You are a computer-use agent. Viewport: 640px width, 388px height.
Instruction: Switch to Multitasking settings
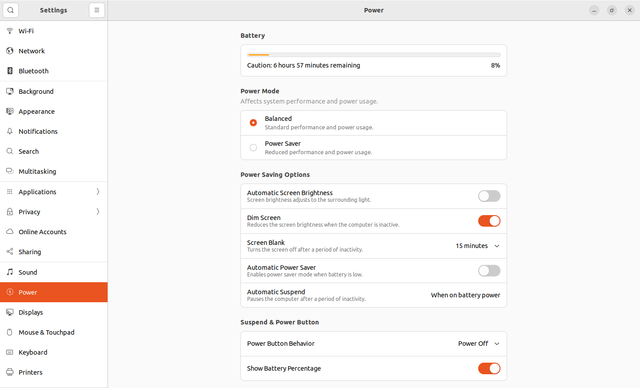(x=54, y=171)
